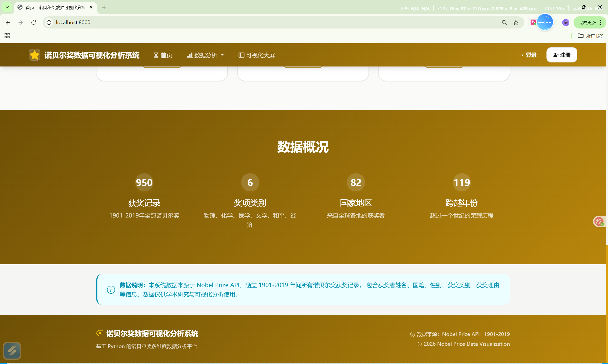Click the floating red widget on right edge
Screen dimensions: 608x364
pos(599,222)
